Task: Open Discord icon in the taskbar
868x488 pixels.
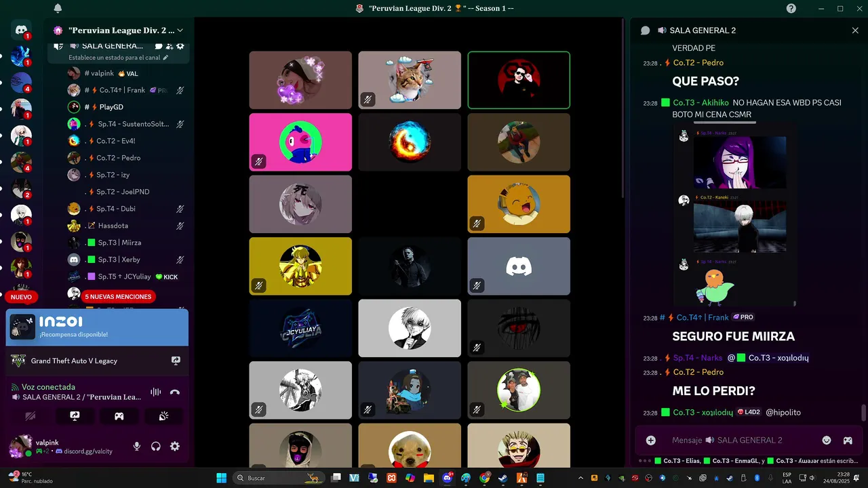Action: coord(448,478)
